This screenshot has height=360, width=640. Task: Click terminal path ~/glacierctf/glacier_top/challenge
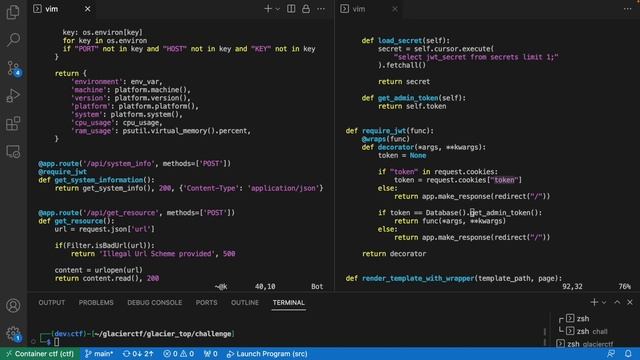164,333
